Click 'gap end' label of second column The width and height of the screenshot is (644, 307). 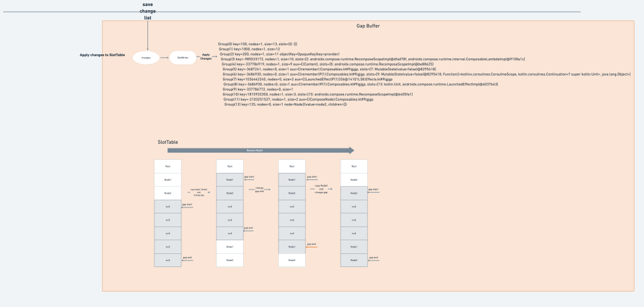[248, 228]
